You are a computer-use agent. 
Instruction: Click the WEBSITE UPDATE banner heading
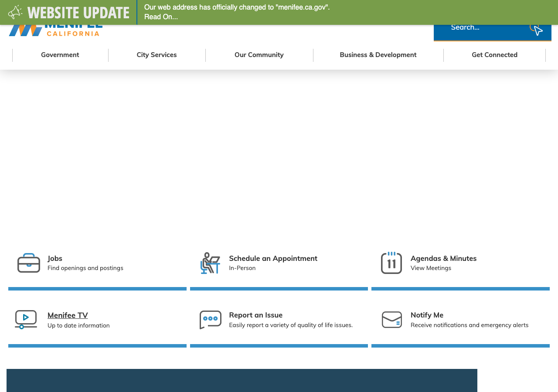pyautogui.click(x=78, y=13)
